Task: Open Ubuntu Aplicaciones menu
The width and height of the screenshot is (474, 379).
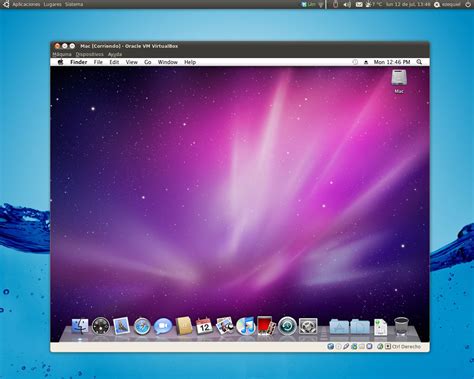Action: pos(26,4)
